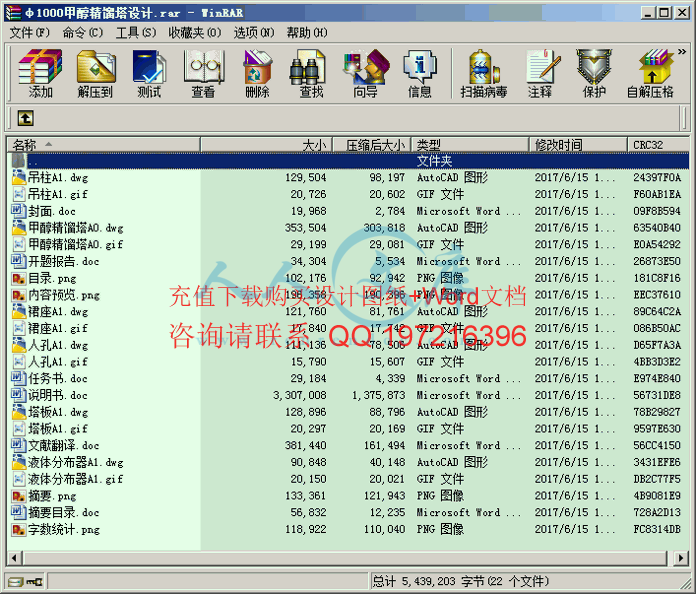Open the Favorites (收藏夹) menu
This screenshot has width=696, height=594.
194,32
